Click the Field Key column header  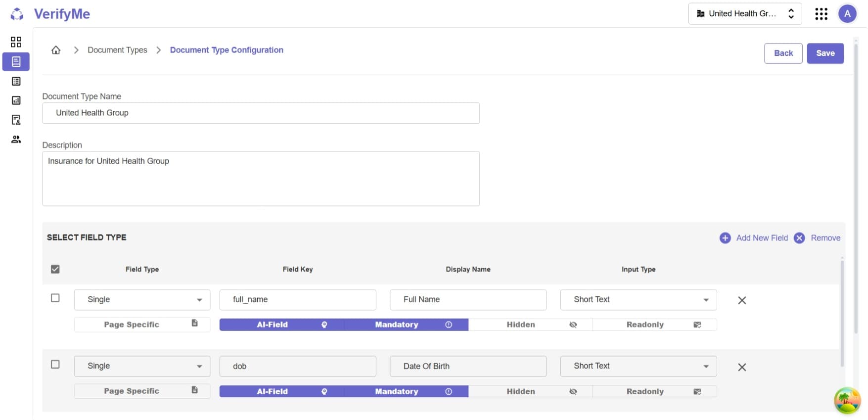tap(298, 269)
